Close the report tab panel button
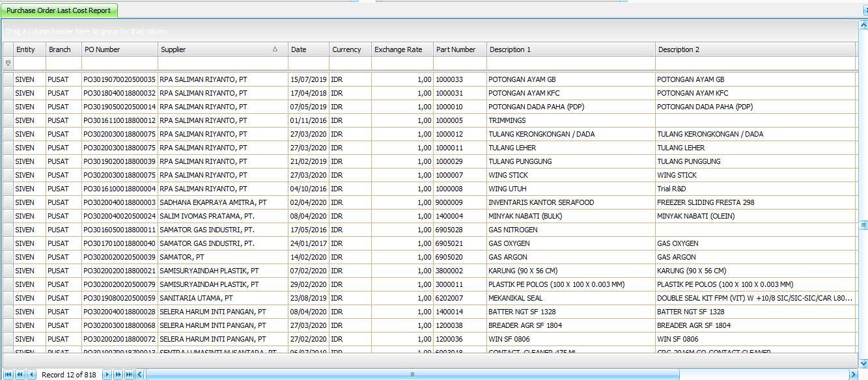868x380 pixels. pyautogui.click(x=864, y=10)
